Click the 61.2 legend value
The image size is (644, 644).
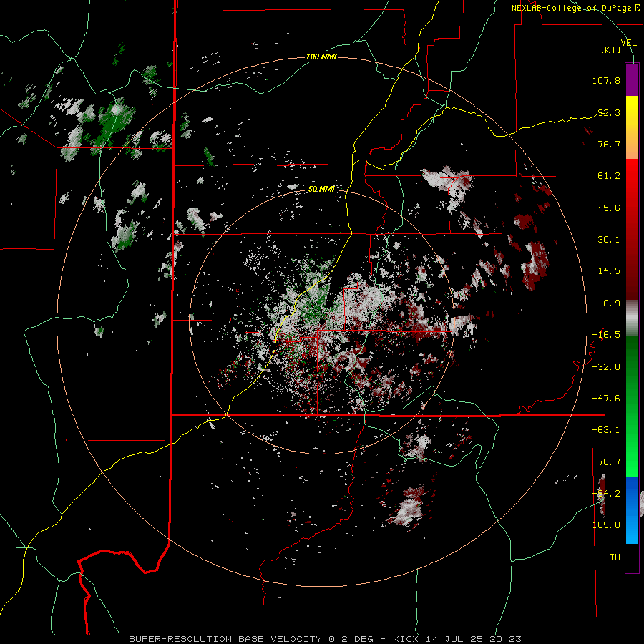(609, 176)
